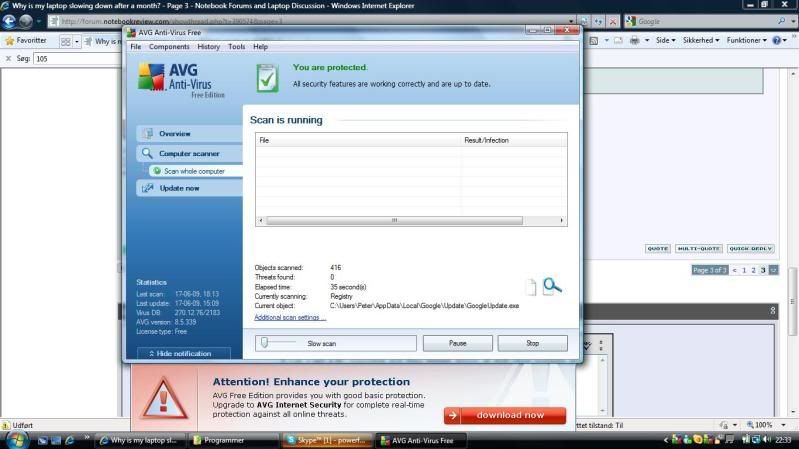799x449 pixels.
Task: Switch to Programmer taskbar item
Action: coord(233,440)
